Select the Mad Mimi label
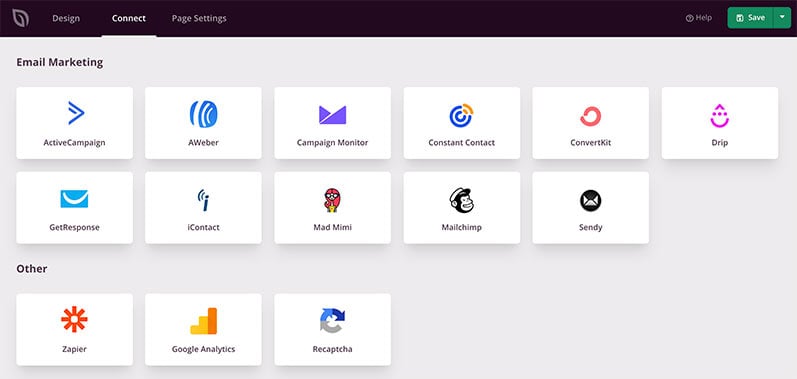Screen dimensions: 797x379 point(332,227)
